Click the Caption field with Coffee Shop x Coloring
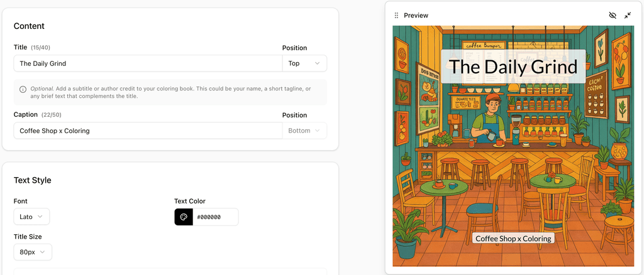Viewport: 644px width, 275px height. [x=148, y=131]
